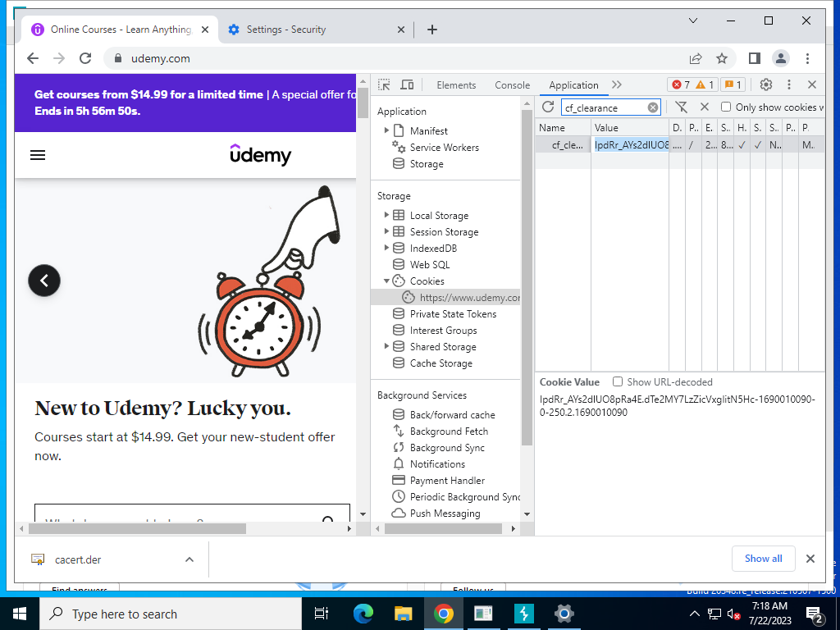Open the Udemy hamburger menu
Image resolution: width=840 pixels, height=630 pixels.
pyautogui.click(x=38, y=155)
